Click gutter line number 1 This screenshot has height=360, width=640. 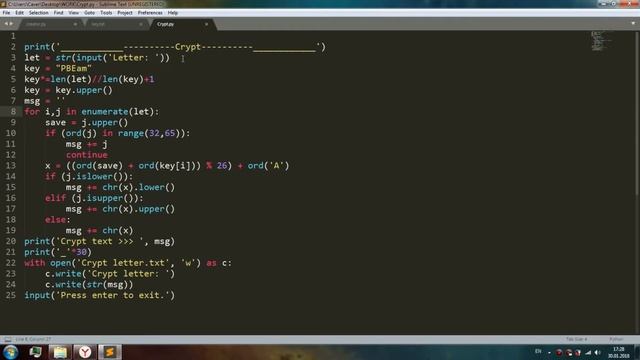tap(13, 36)
